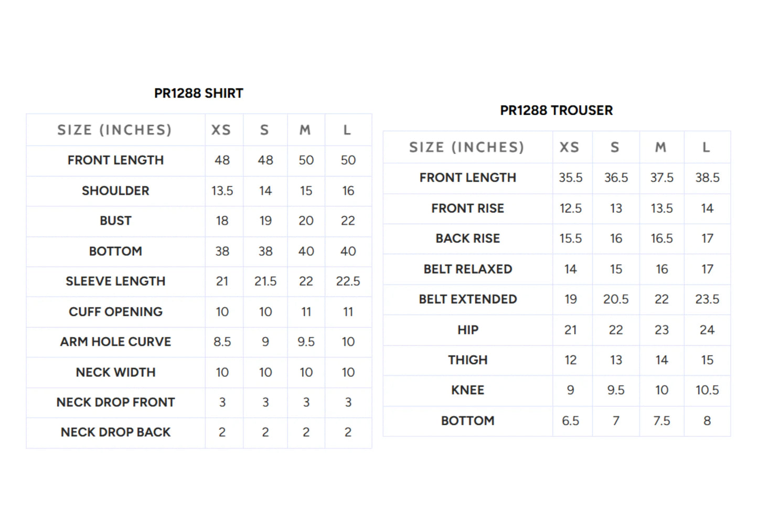Select the BELT EXTENDED row label
The height and width of the screenshot is (532, 758).
[467, 299]
